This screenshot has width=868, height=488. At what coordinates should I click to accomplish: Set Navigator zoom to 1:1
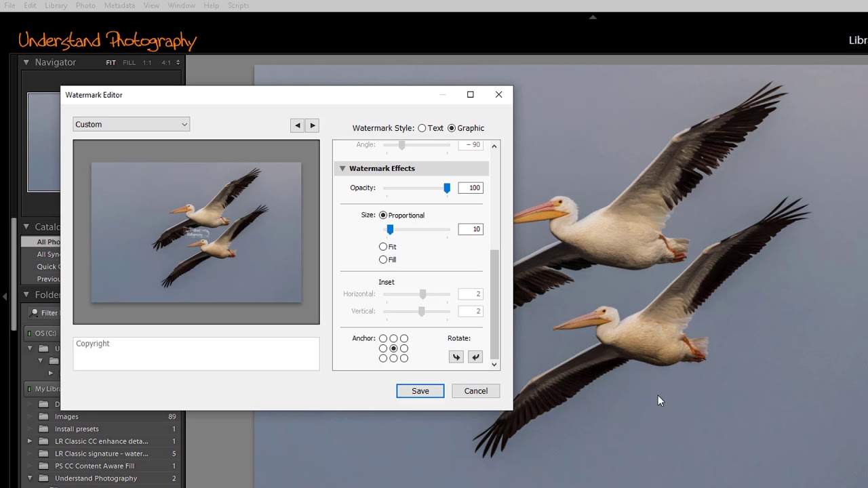tap(147, 63)
